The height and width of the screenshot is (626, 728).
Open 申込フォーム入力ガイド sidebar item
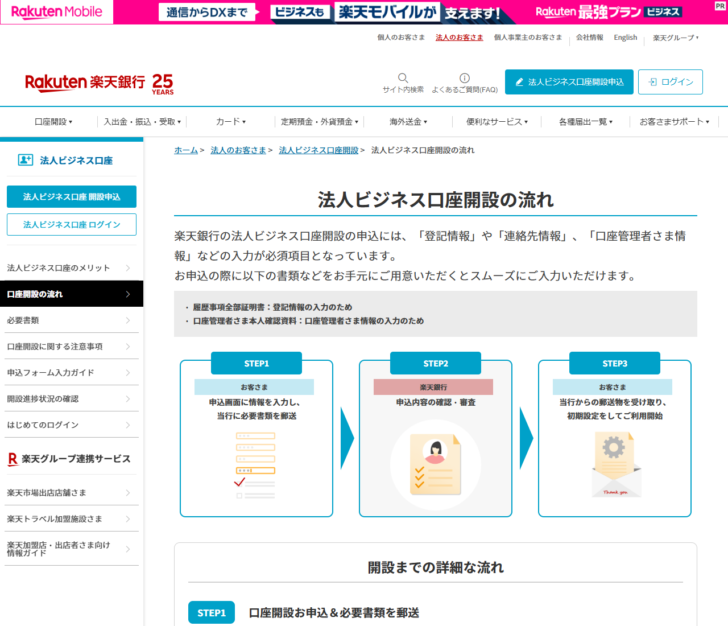(x=72, y=372)
